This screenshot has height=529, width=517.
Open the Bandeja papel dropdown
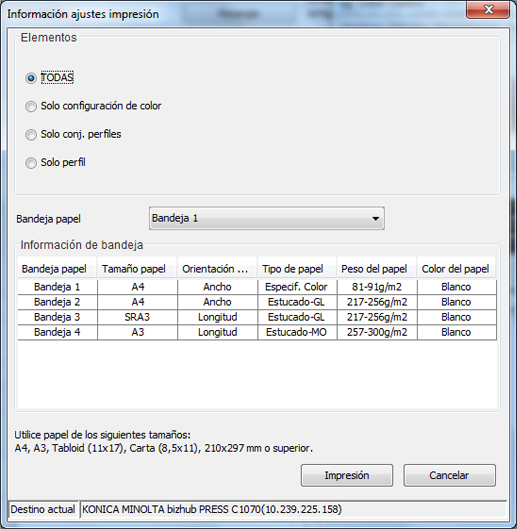point(267,218)
